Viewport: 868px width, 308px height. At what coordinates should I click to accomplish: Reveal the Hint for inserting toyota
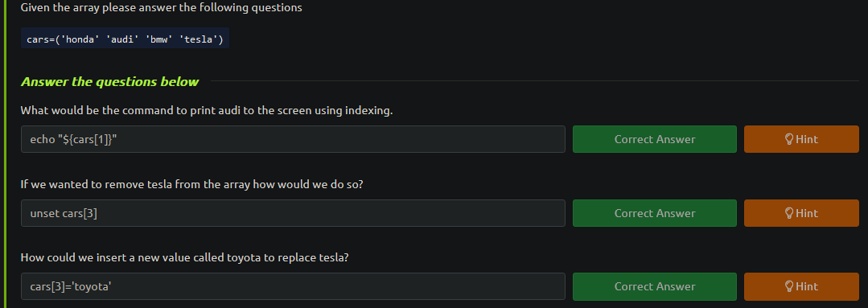coord(801,286)
